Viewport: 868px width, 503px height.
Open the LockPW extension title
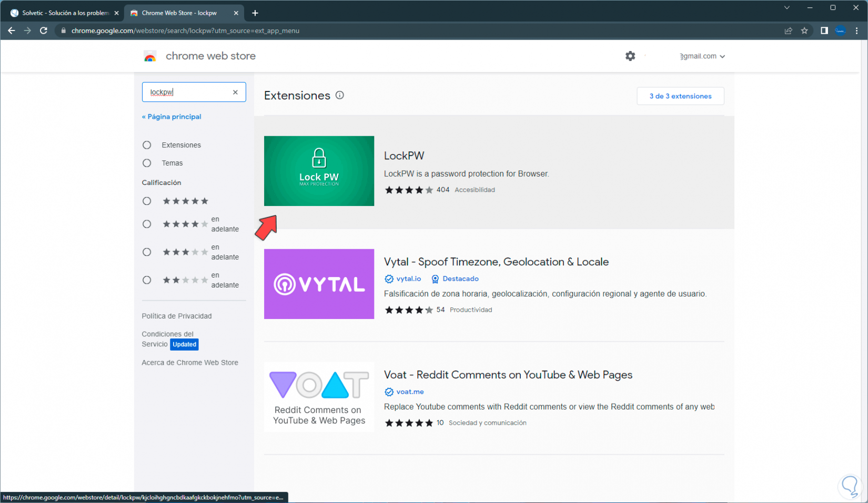click(404, 156)
